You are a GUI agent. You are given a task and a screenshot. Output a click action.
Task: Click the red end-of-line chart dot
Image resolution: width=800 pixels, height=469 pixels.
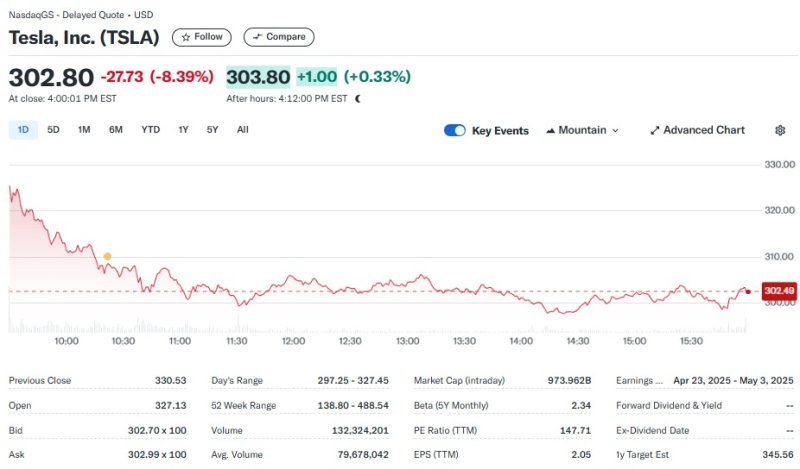point(748,291)
